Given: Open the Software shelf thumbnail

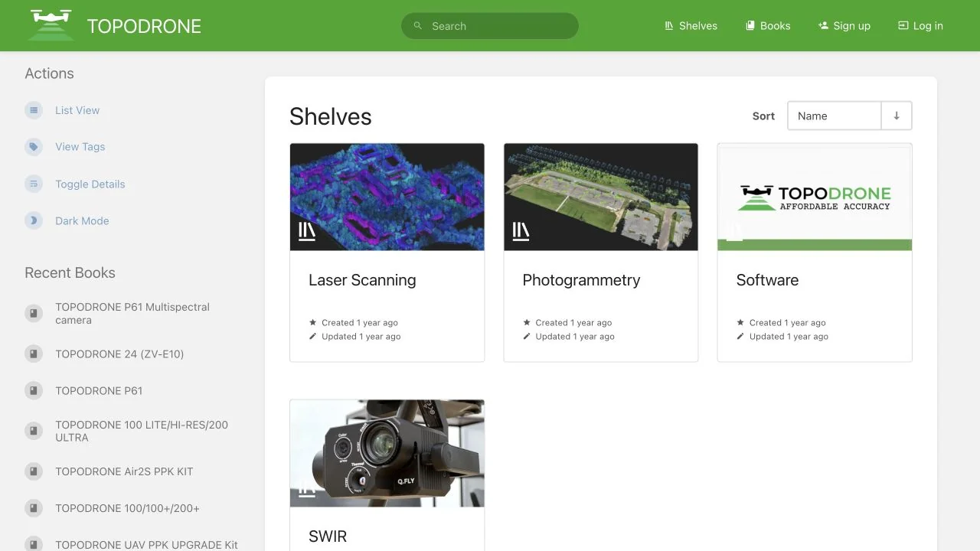Looking at the screenshot, I should [815, 197].
